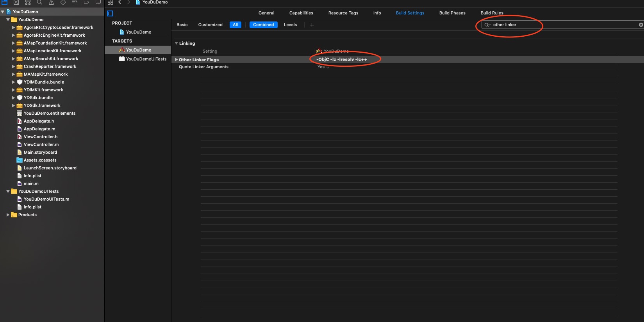Collapse the YouDuDemo project root
644x322 pixels.
(3, 12)
